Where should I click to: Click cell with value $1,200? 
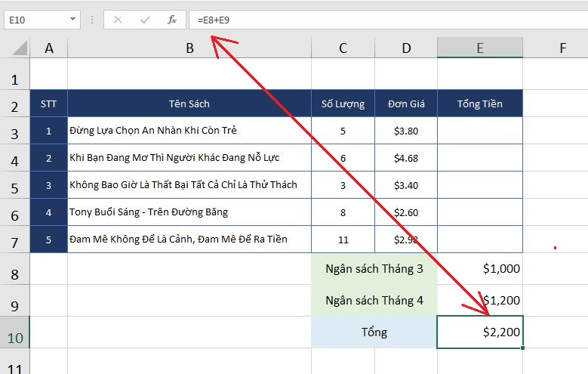click(x=480, y=301)
